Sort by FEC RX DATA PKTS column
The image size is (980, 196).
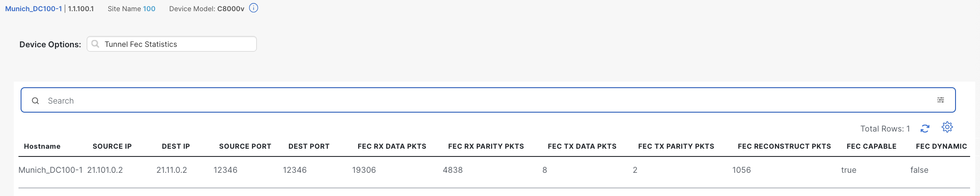tap(392, 146)
